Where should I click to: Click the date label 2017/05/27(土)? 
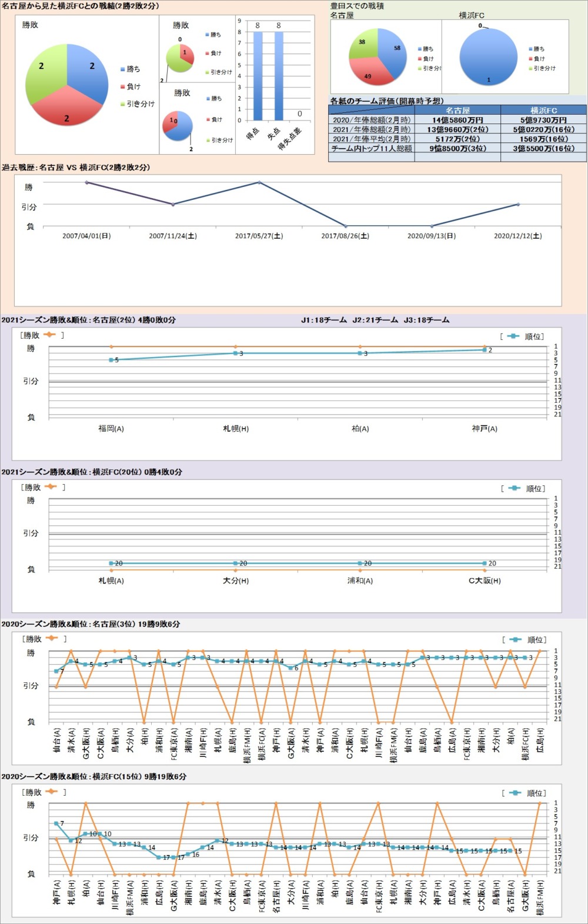[x=259, y=236]
